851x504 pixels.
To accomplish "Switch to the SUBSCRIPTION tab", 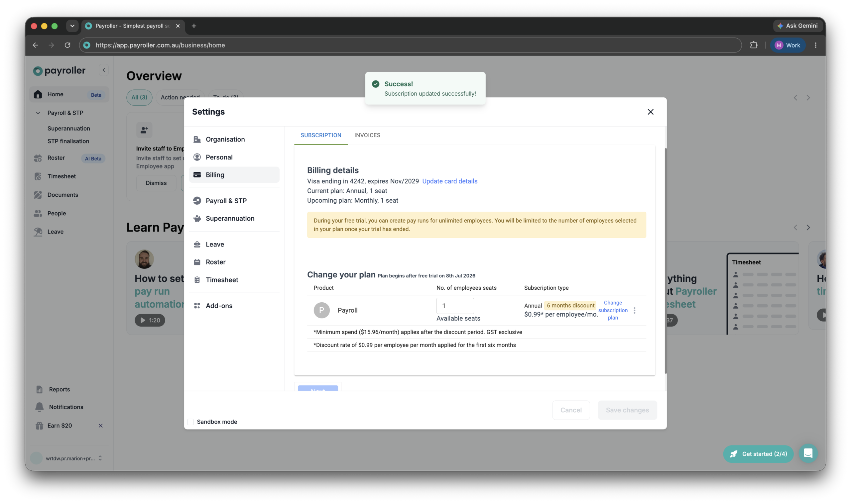I will (321, 135).
